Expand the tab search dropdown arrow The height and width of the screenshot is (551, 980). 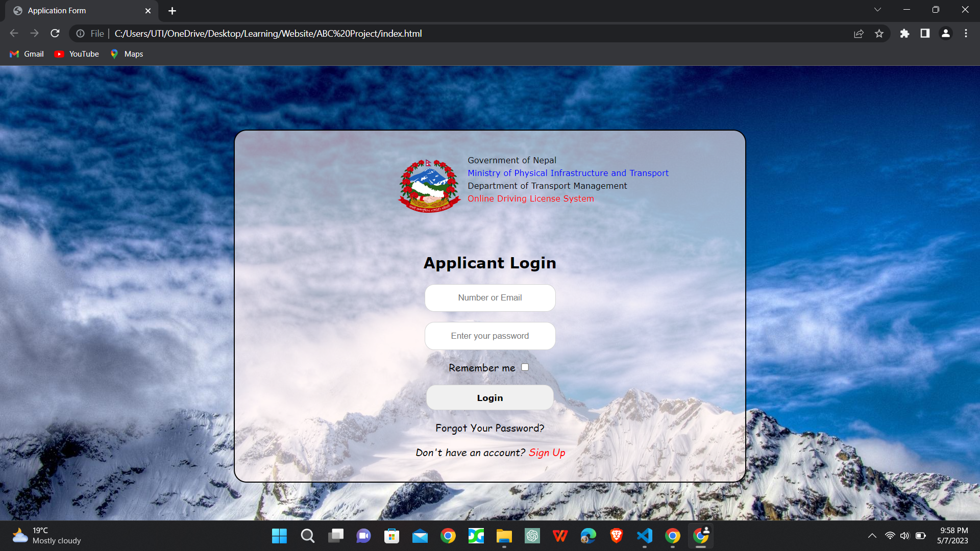pyautogui.click(x=877, y=10)
